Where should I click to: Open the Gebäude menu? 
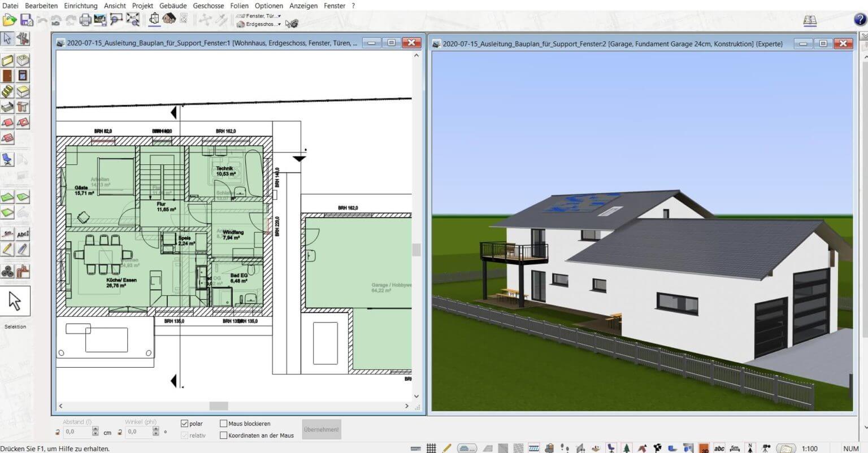172,6
